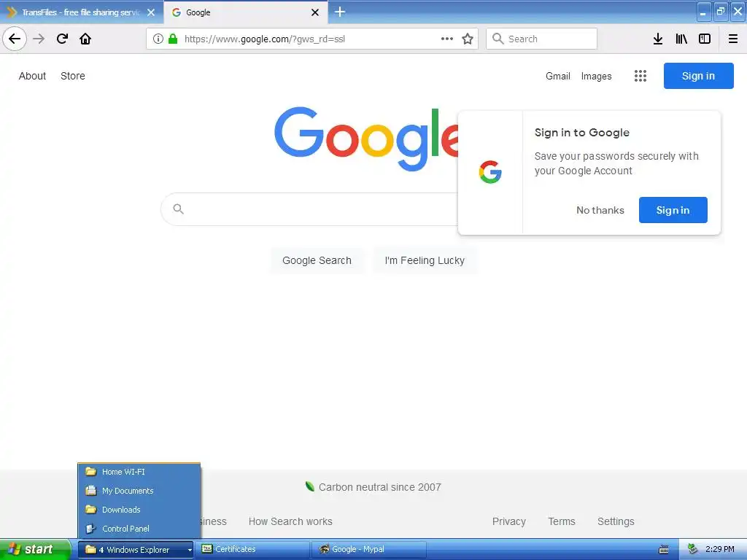This screenshot has height=560, width=747.
Task: Open the Library bookmarks icon
Action: click(681, 39)
